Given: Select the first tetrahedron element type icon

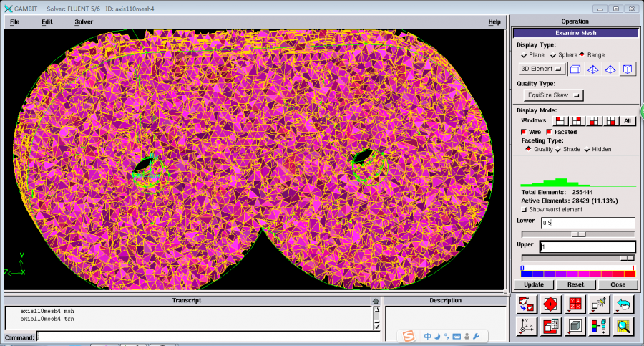Looking at the screenshot, I should (x=592, y=69).
